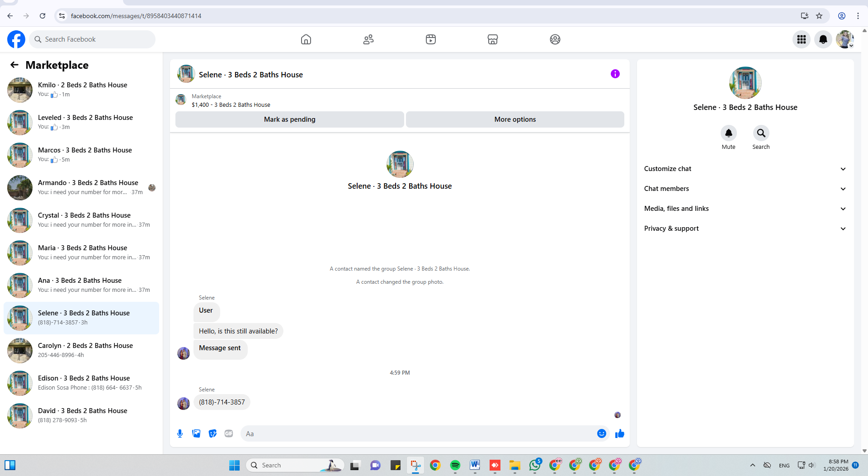Expand Media, files and links section
Screen dimensions: 868x476
[x=745, y=209]
